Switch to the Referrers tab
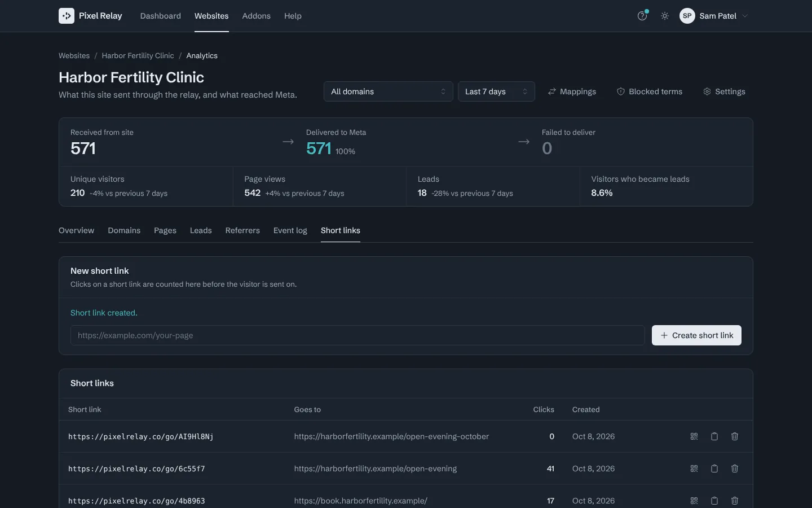 tap(242, 230)
